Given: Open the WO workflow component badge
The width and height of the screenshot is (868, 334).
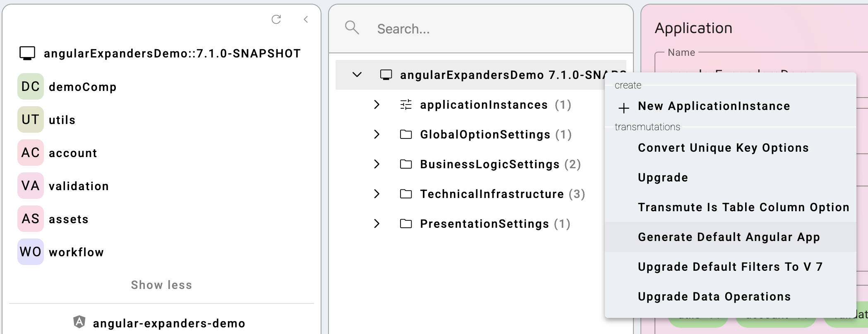Looking at the screenshot, I should point(31,252).
